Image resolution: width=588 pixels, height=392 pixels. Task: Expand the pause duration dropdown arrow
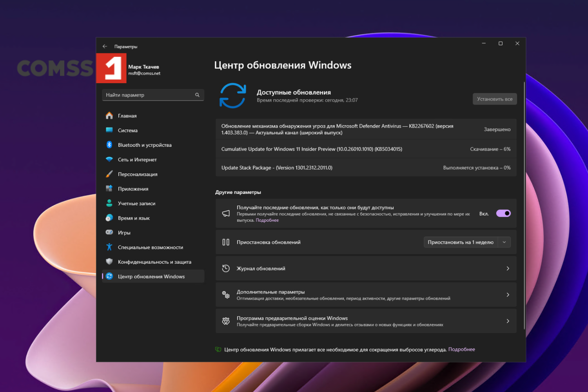(x=504, y=242)
